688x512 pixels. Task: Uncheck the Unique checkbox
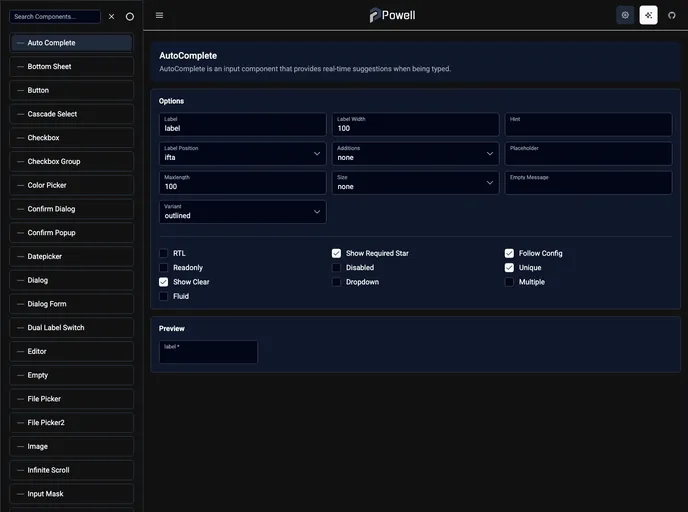(509, 268)
